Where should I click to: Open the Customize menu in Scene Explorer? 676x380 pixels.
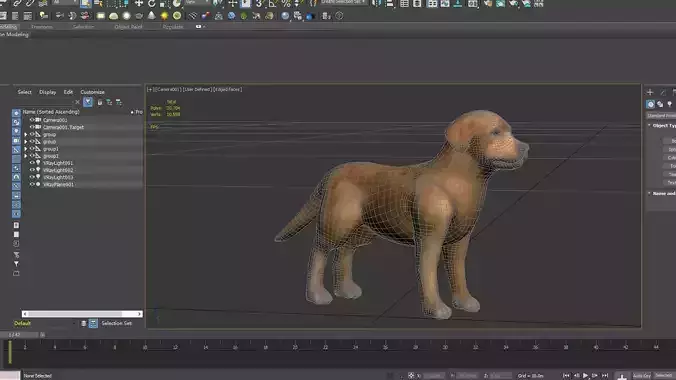pyautogui.click(x=92, y=92)
